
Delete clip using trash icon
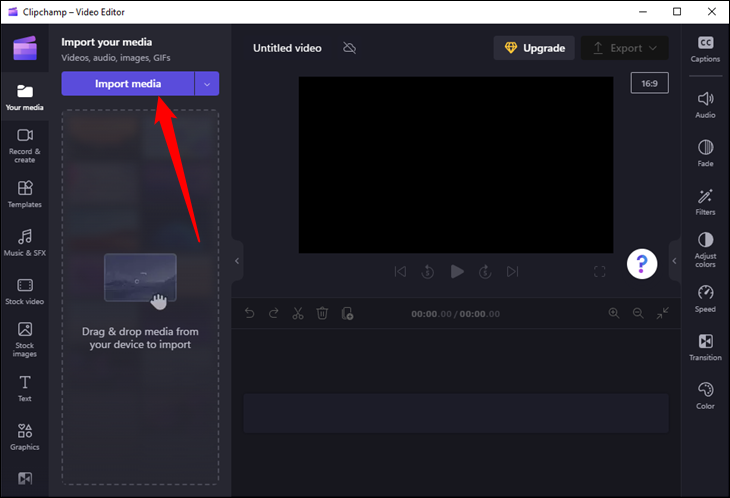click(322, 313)
